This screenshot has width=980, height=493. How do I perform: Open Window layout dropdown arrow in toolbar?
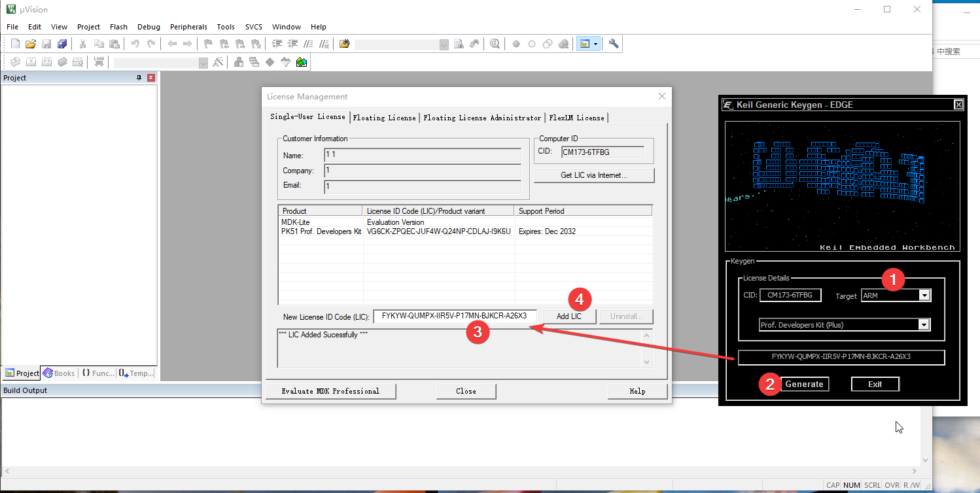[x=595, y=44]
